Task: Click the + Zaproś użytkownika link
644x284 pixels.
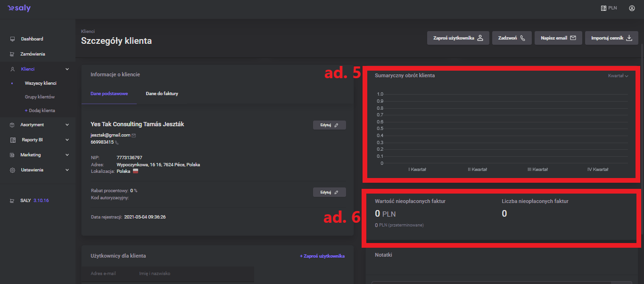Action: pyautogui.click(x=322, y=256)
